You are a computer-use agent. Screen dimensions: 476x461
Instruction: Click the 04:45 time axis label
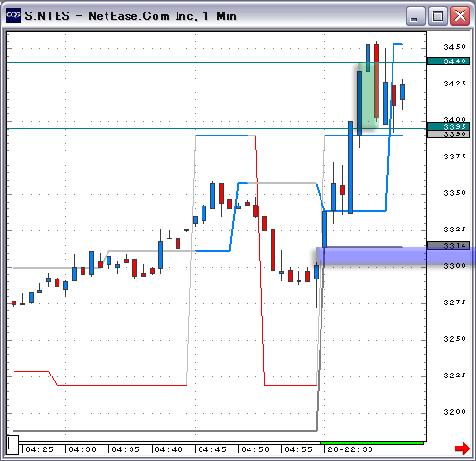click(212, 449)
